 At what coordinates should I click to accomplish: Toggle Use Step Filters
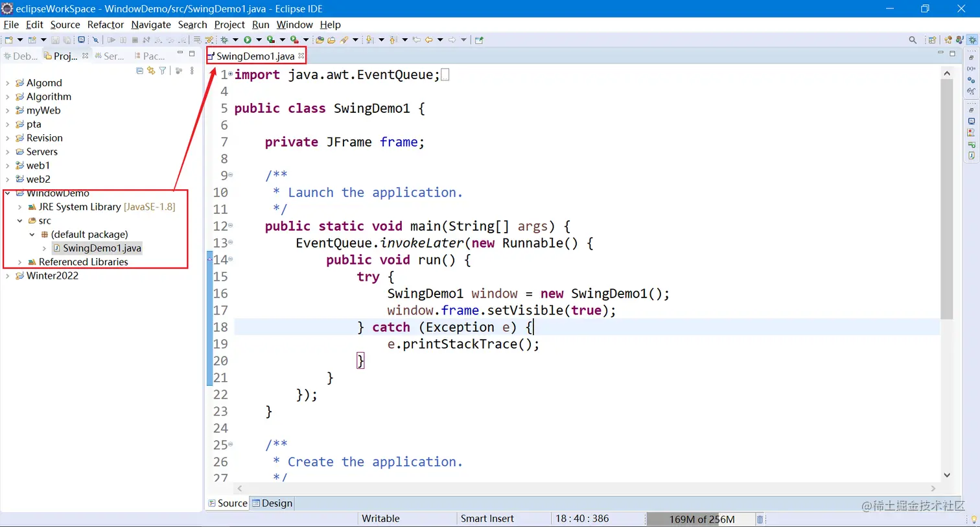[209, 40]
